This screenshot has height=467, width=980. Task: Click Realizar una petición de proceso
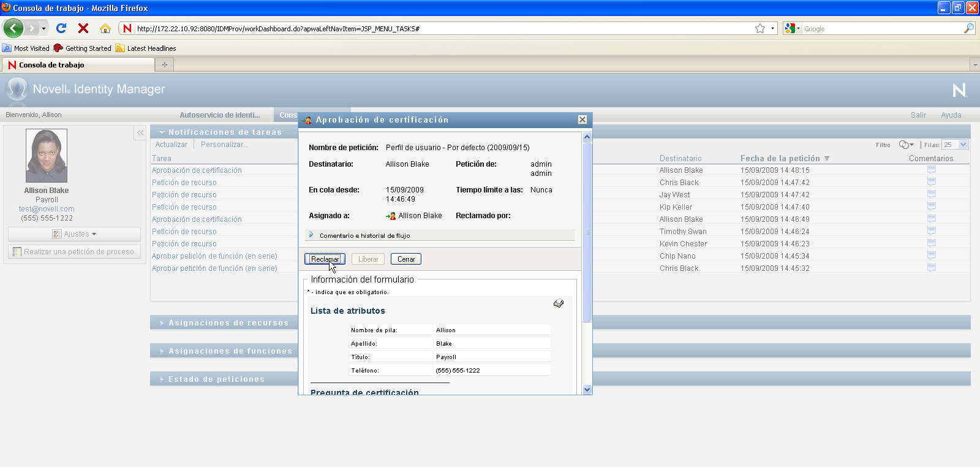pyautogui.click(x=74, y=251)
